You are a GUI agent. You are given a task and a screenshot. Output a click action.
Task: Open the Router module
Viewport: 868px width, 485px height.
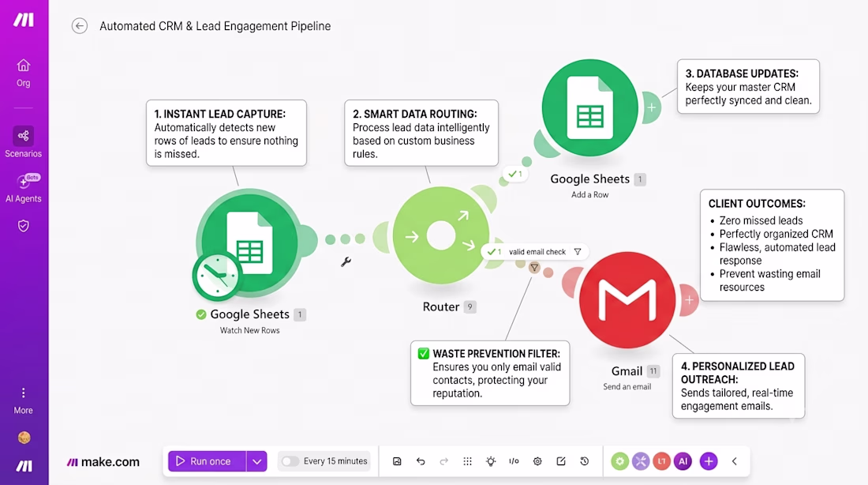[440, 235]
